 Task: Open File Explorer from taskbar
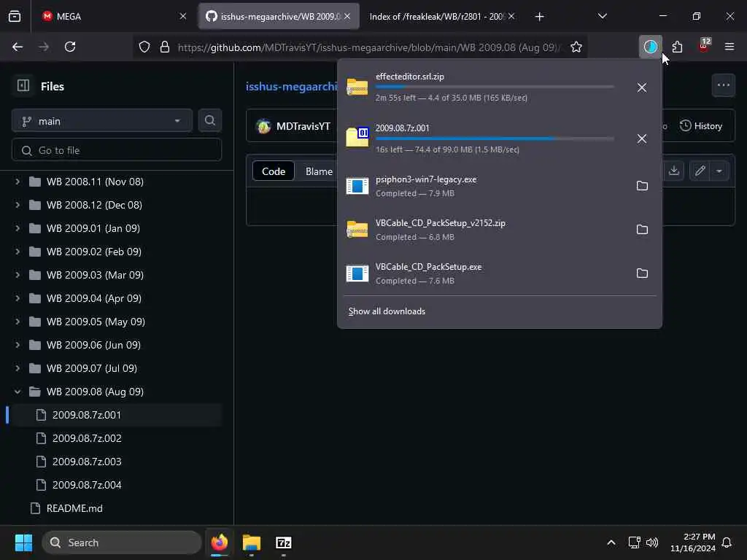coord(252,542)
